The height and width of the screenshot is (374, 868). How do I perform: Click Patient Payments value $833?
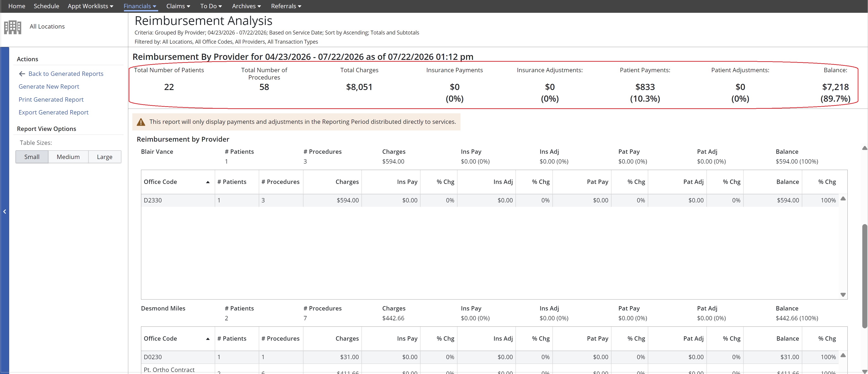(x=645, y=87)
